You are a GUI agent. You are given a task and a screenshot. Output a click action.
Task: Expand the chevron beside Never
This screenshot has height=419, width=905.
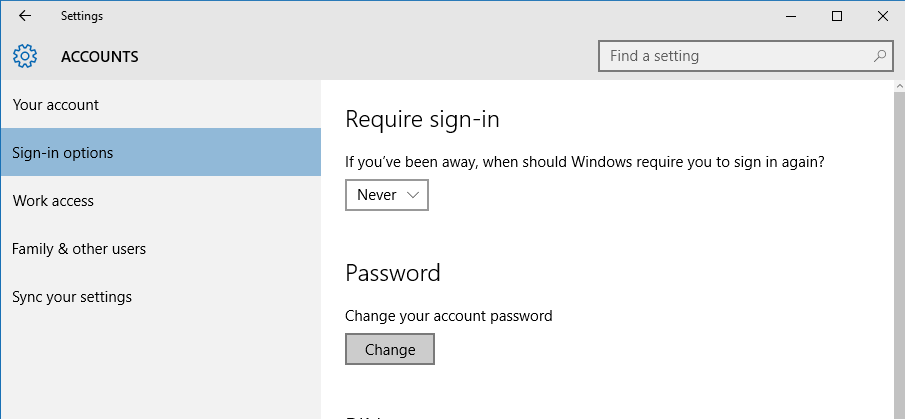tap(413, 195)
